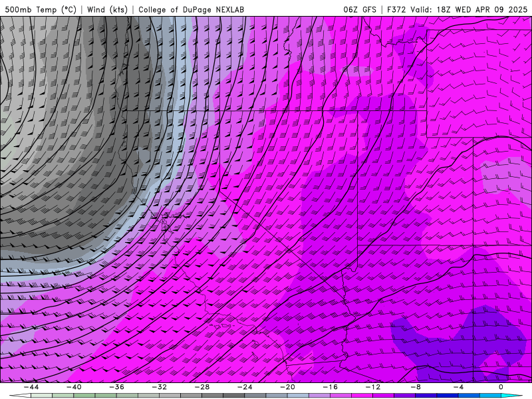532x399 pixels.
Task: Click the -8 colorbar scale label
Action: click(416, 387)
